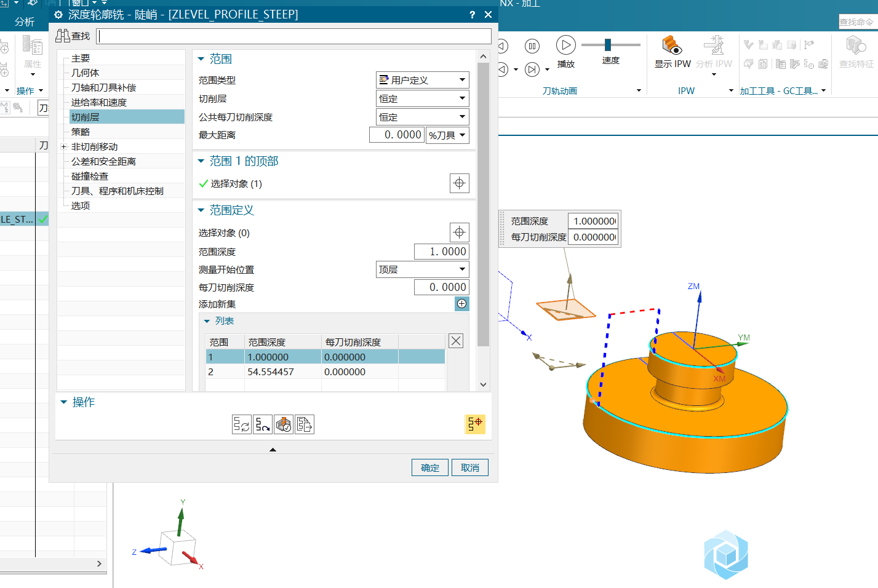
Task: Select 公差和安全距离 in the tree
Action: tap(103, 162)
